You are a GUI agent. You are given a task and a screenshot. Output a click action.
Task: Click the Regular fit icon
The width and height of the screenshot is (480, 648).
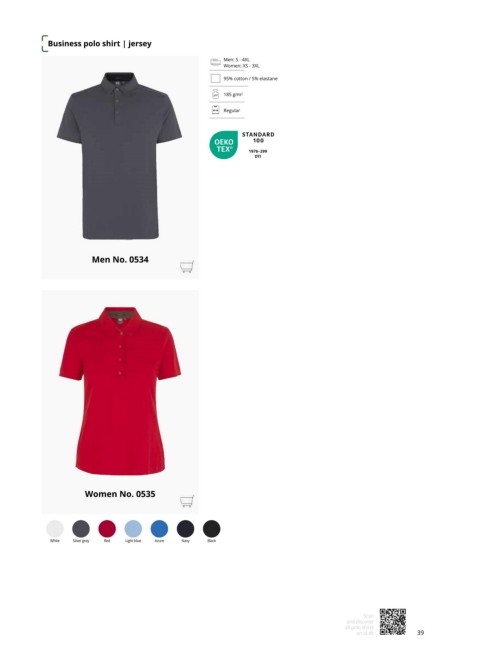click(215, 110)
